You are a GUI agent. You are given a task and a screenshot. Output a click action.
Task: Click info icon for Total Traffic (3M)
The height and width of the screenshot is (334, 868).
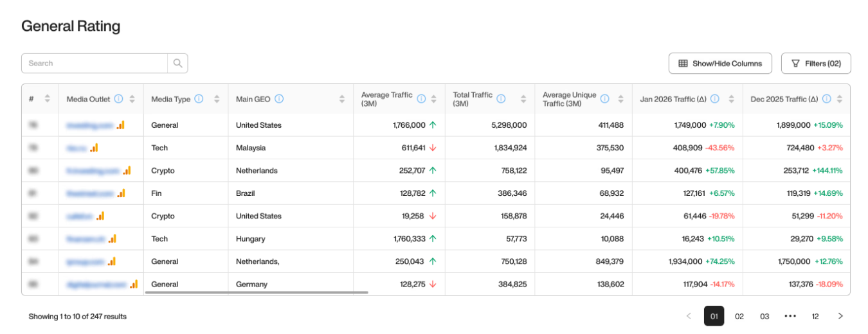click(x=501, y=99)
